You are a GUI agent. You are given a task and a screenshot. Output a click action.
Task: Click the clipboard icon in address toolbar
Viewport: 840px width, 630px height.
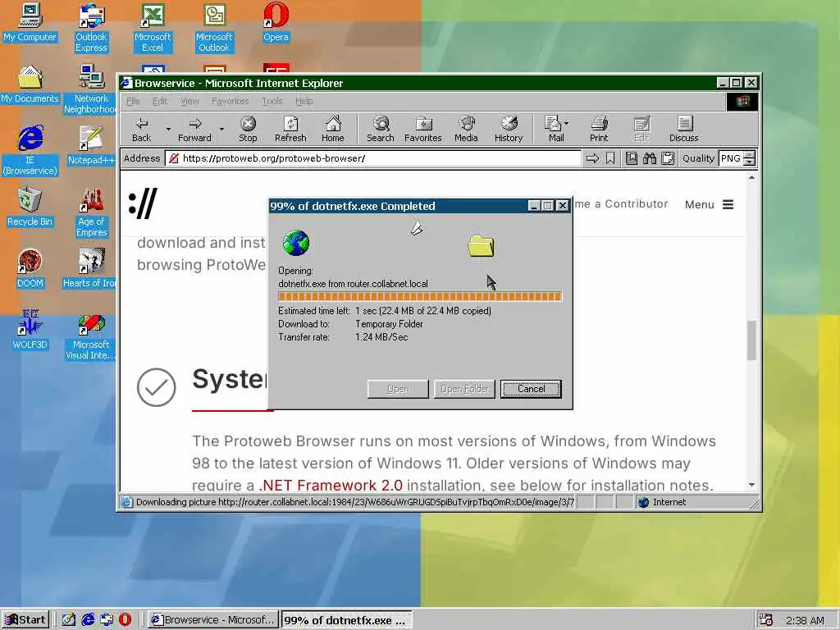click(x=668, y=158)
